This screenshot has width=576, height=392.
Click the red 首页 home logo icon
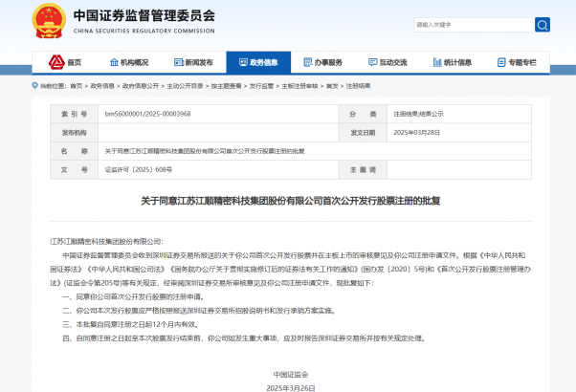56,62
